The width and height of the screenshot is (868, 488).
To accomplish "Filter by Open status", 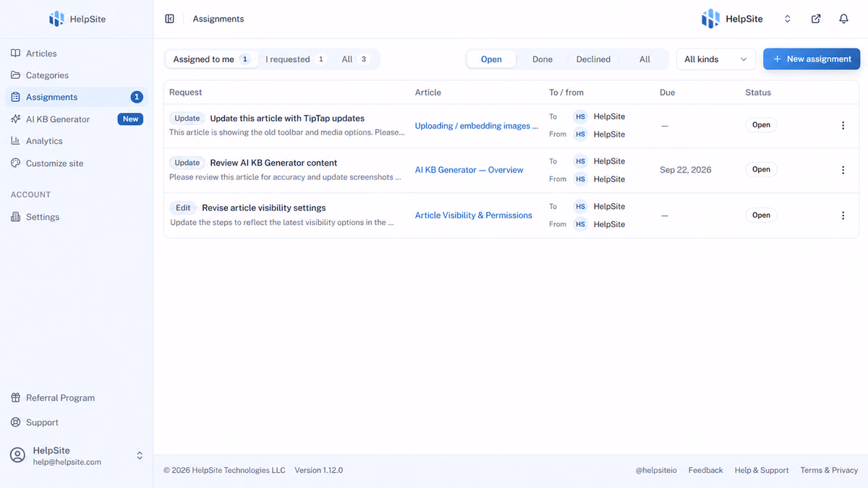I will pyautogui.click(x=491, y=59).
